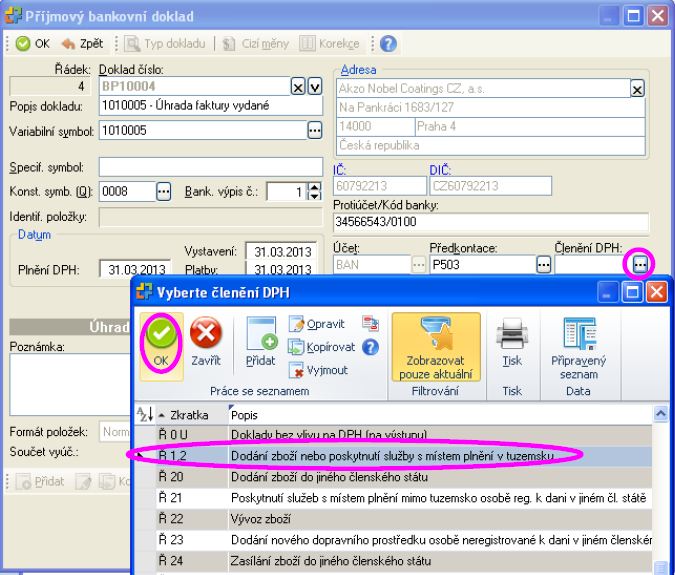Image resolution: width=675 pixels, height=575 pixels.
Task: Click the IČ link label
Action: pyautogui.click(x=340, y=170)
